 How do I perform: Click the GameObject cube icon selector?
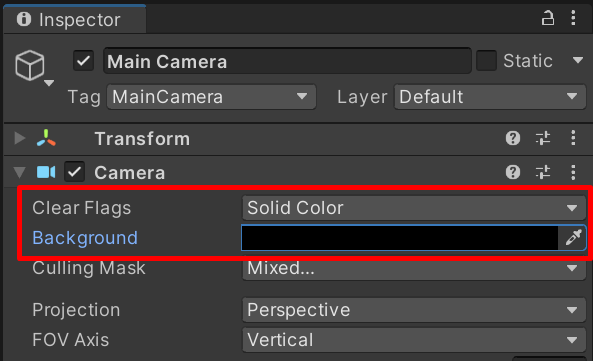(x=34, y=68)
